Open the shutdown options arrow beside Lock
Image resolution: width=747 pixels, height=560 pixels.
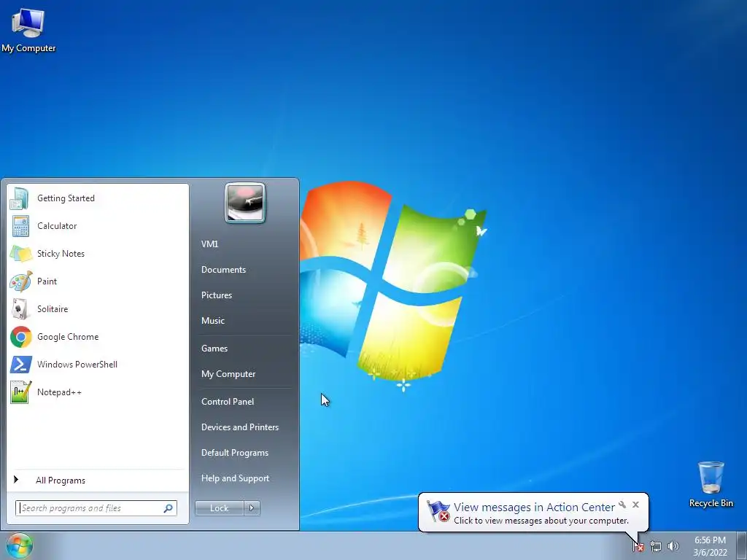click(252, 508)
